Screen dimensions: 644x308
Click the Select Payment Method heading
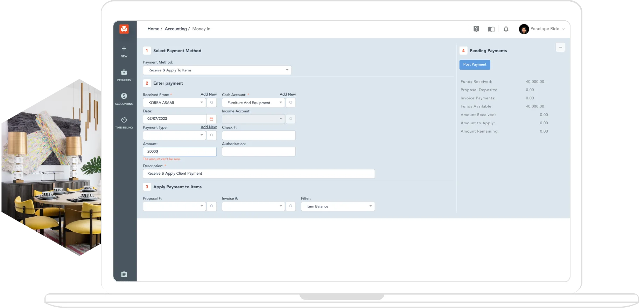[177, 51]
